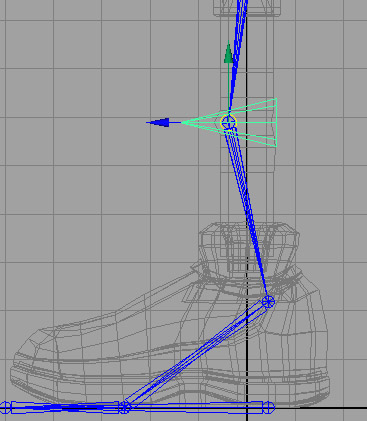This screenshot has height=421, width=367.
Task: Select the foot bone from ankle to ball
Action: pyautogui.click(x=197, y=353)
